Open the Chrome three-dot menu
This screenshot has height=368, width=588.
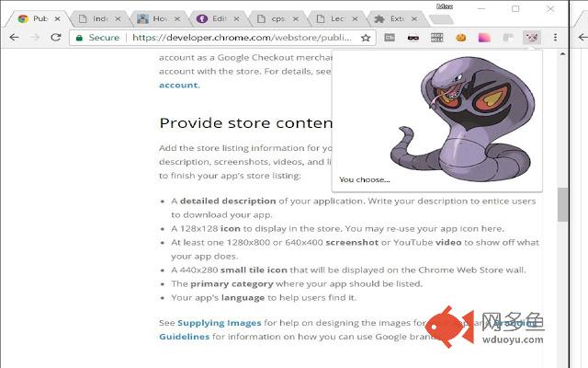click(555, 37)
